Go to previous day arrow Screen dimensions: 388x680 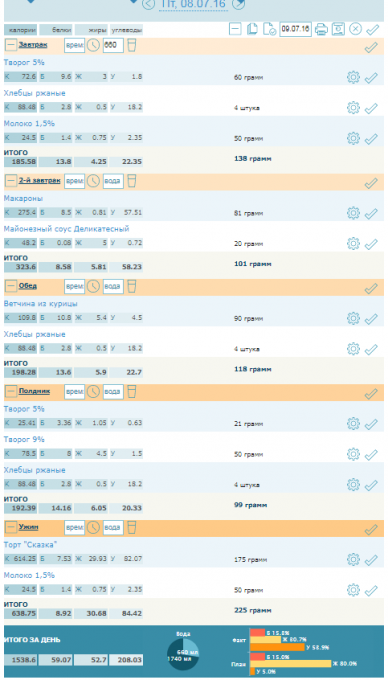[x=148, y=4]
